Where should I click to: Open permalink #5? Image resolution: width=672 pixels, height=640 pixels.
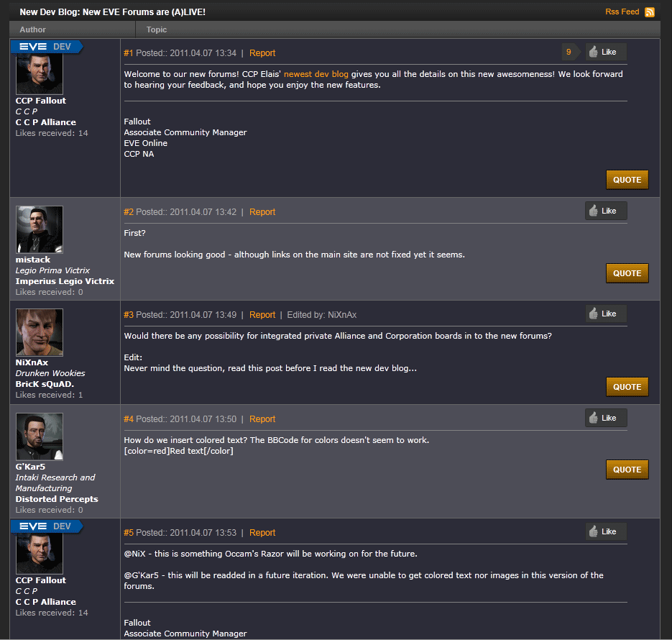coord(129,533)
